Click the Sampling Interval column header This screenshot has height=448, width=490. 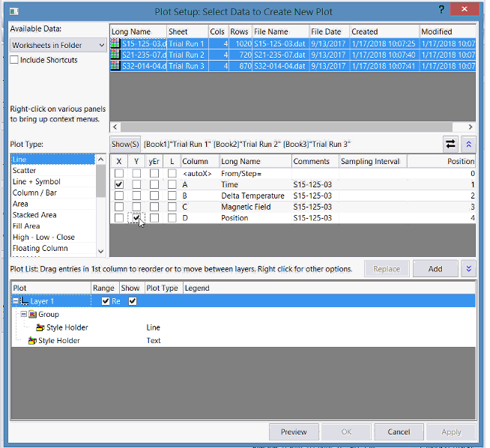pyautogui.click(x=373, y=161)
